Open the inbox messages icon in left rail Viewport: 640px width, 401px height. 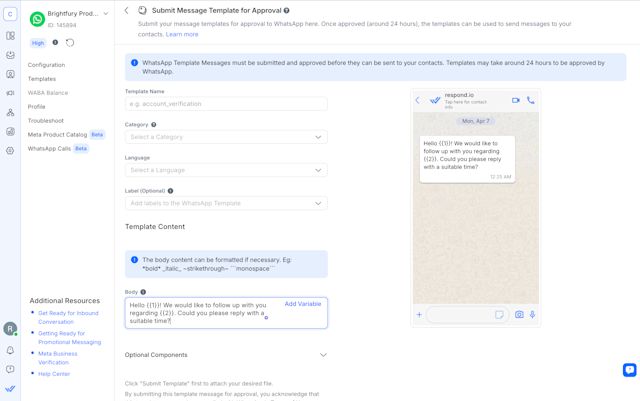(11, 55)
